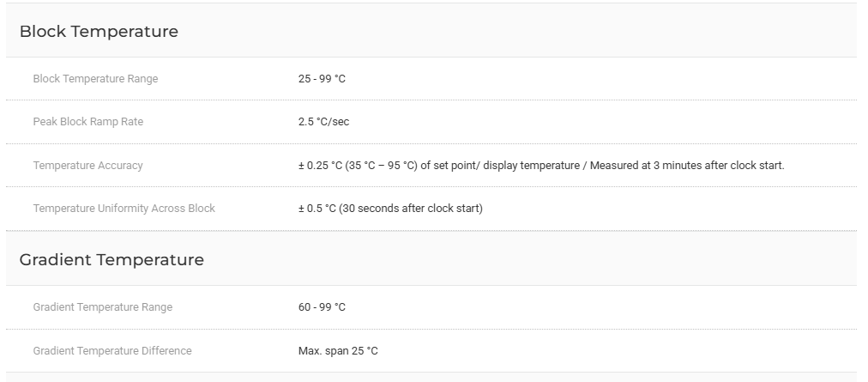
Task: Select the Block Temperature Range label
Action: pyautogui.click(x=95, y=79)
